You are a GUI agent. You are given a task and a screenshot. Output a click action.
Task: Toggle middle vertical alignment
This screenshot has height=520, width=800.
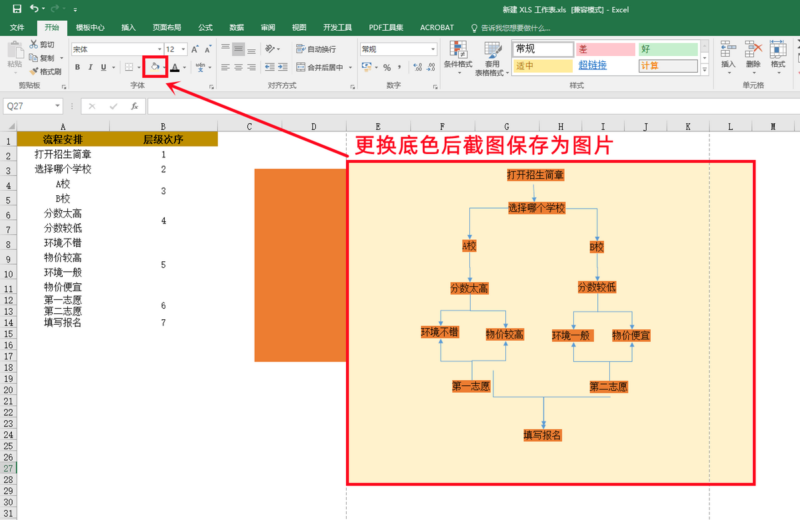pyautogui.click(x=238, y=49)
